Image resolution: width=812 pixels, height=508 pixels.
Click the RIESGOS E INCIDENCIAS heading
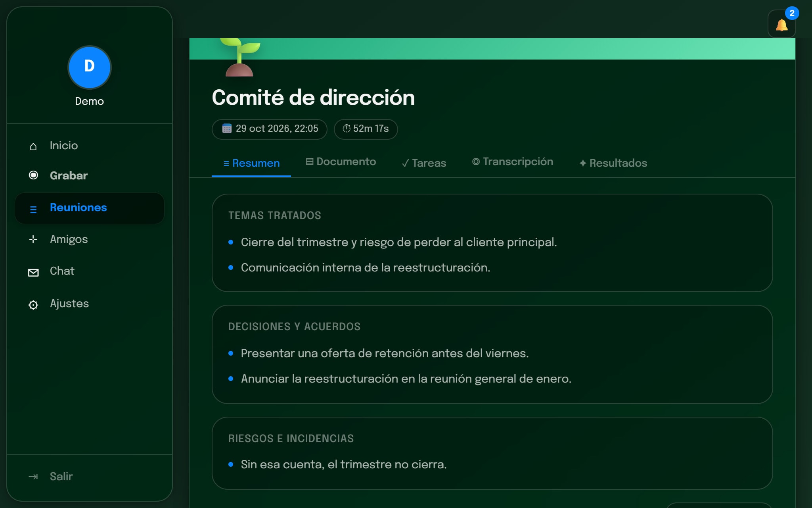pyautogui.click(x=291, y=439)
